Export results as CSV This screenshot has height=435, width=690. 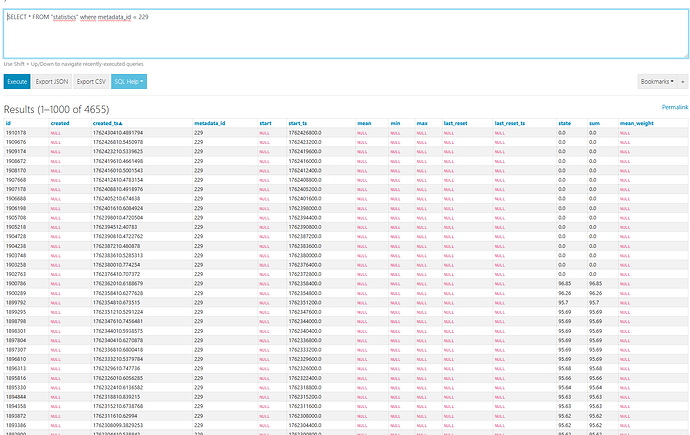coord(92,81)
